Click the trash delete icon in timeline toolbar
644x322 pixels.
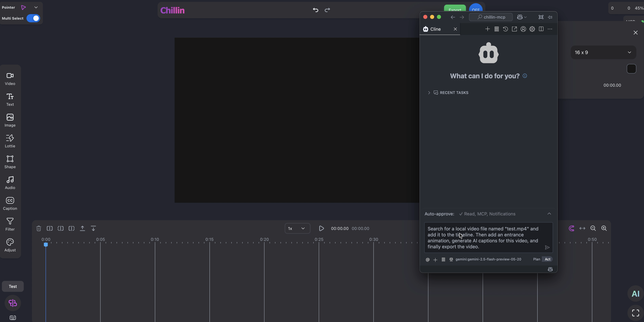[x=38, y=228]
